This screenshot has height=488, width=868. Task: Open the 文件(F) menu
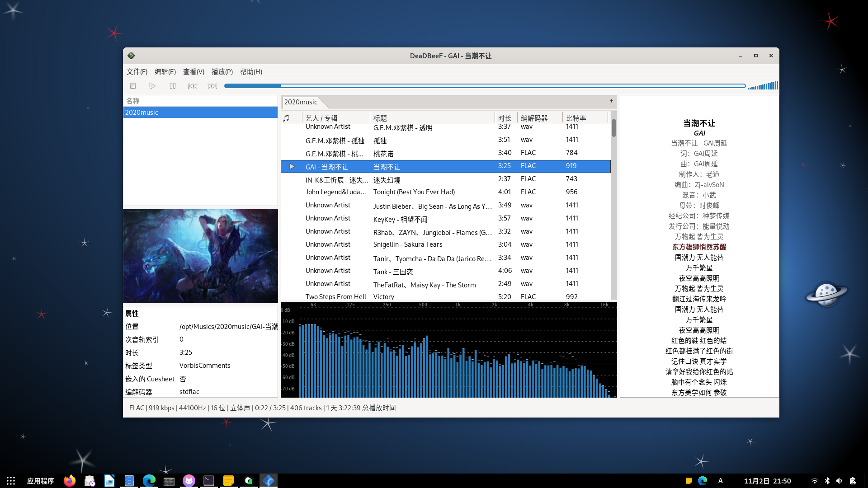coord(137,72)
